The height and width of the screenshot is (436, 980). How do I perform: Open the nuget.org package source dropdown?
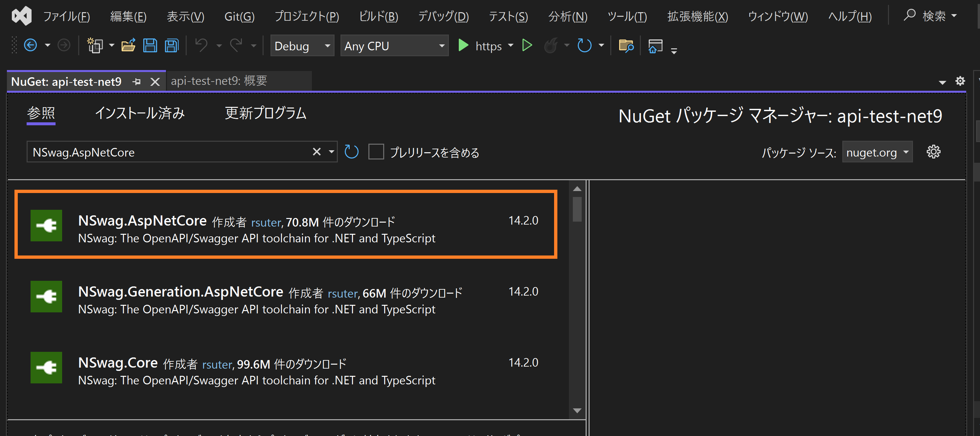[877, 152]
